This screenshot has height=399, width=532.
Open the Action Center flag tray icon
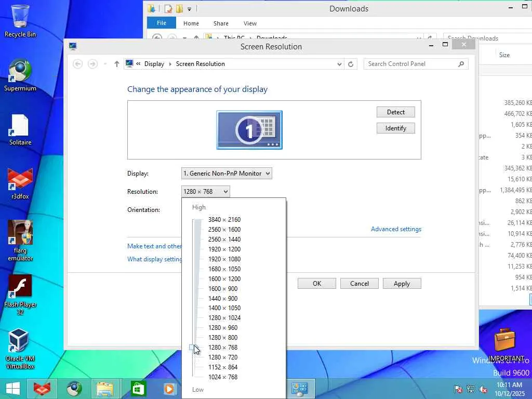pyautogui.click(x=458, y=389)
